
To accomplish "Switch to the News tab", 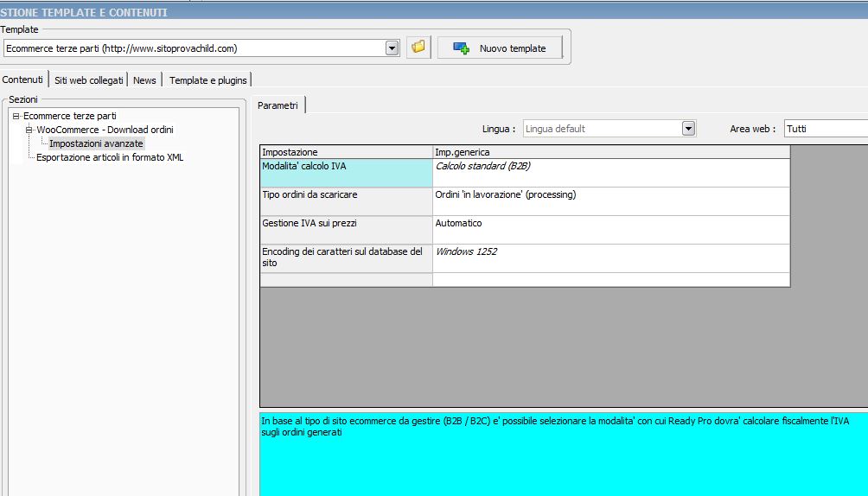I will pos(144,80).
